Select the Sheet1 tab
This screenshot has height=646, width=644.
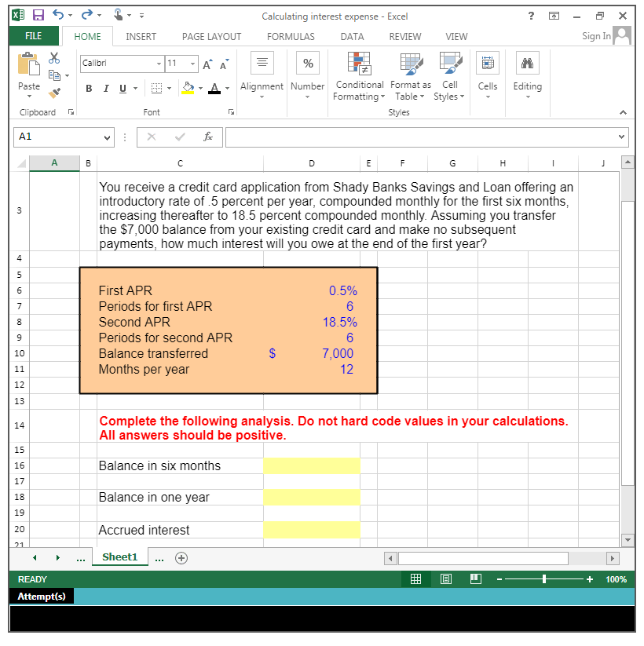click(119, 557)
